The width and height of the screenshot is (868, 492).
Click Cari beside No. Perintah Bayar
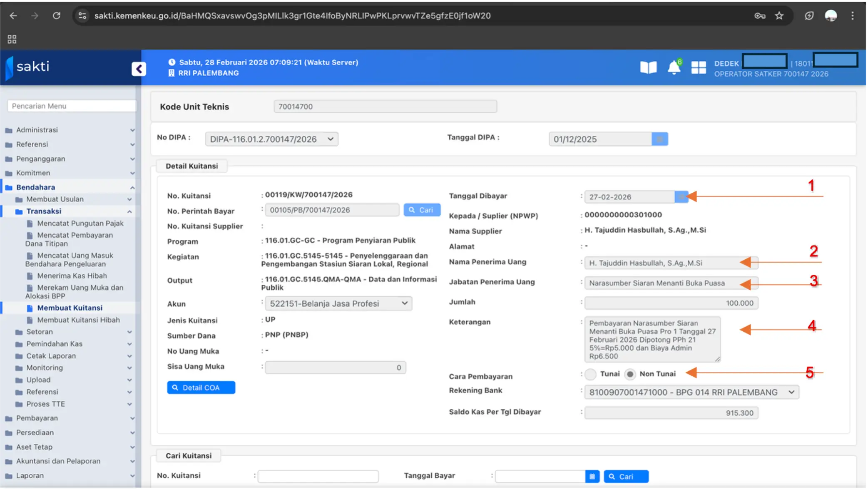point(421,210)
